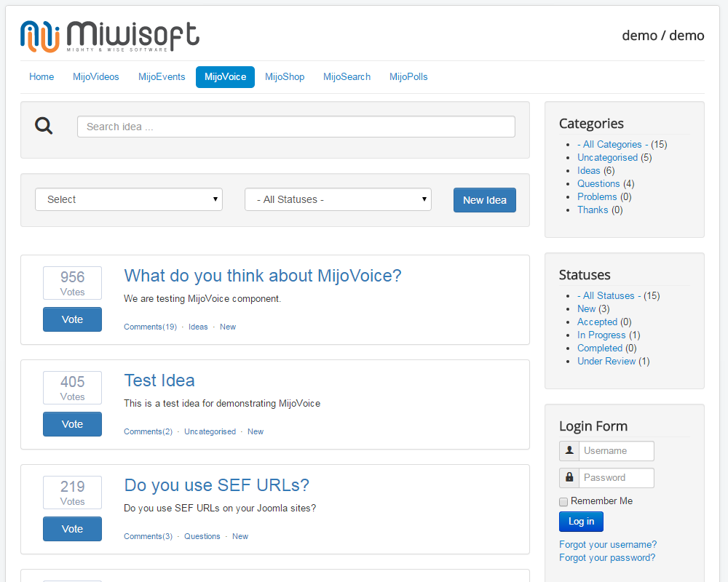
Task: Open the MijoVideos tab
Action: [96, 76]
